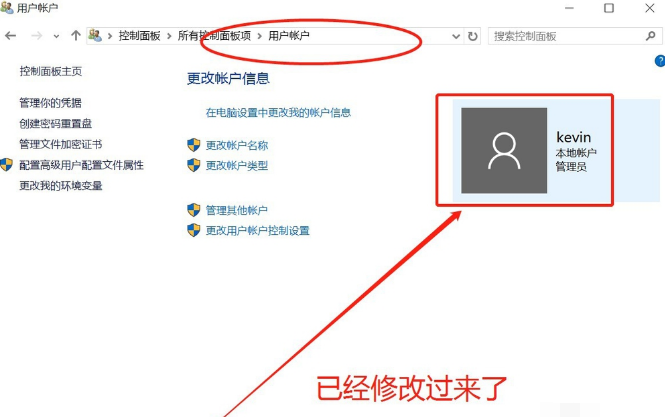Open 管理你的凭据 from the sidebar
Image resolution: width=665 pixels, height=417 pixels.
pos(50,103)
